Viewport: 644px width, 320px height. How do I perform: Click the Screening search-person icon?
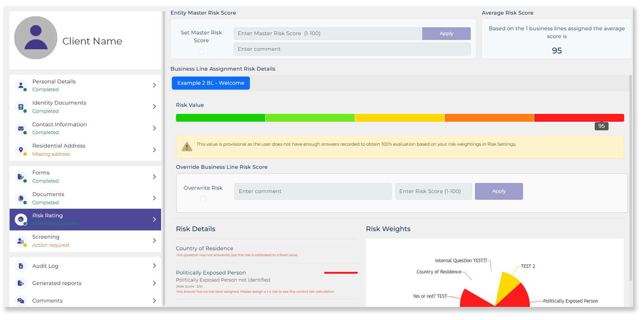tap(21, 241)
